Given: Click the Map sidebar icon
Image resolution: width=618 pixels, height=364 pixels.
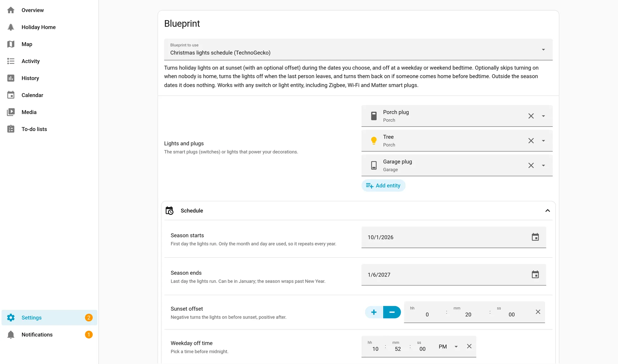Looking at the screenshot, I should pyautogui.click(x=11, y=44).
